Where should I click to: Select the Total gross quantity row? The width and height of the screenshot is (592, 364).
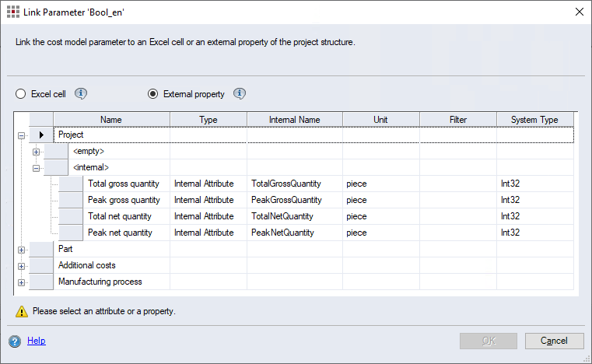click(x=123, y=184)
